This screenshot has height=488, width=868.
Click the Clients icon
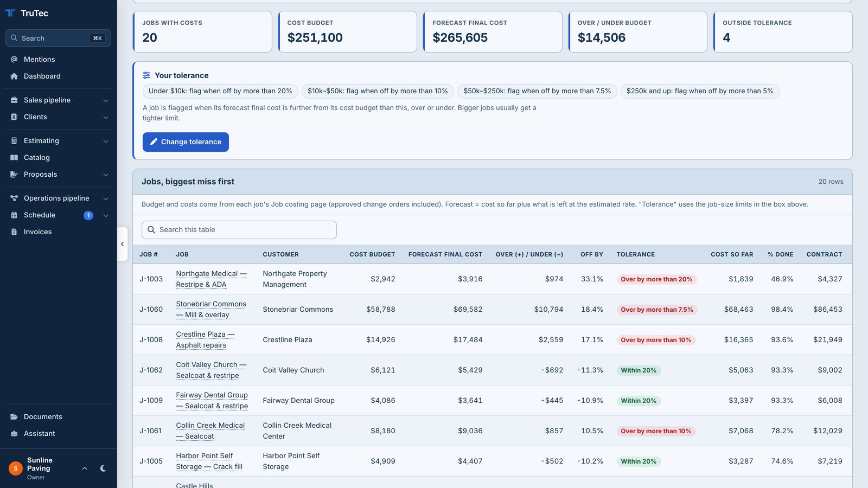pos(14,117)
